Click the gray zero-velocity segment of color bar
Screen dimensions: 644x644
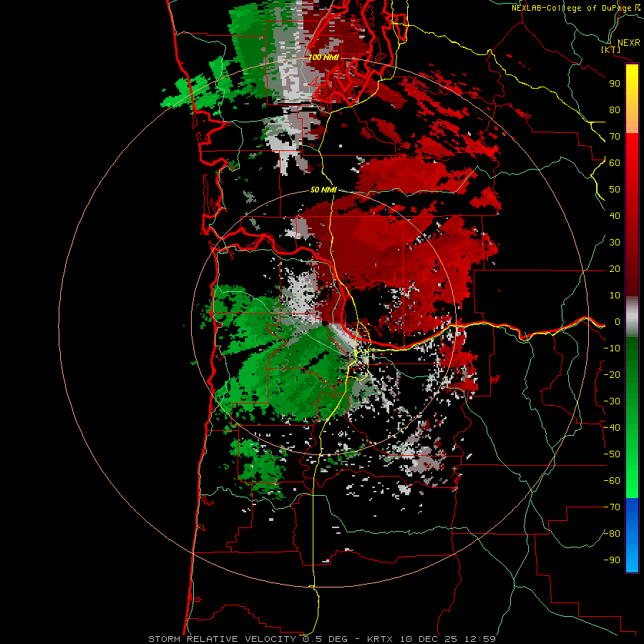632,317
